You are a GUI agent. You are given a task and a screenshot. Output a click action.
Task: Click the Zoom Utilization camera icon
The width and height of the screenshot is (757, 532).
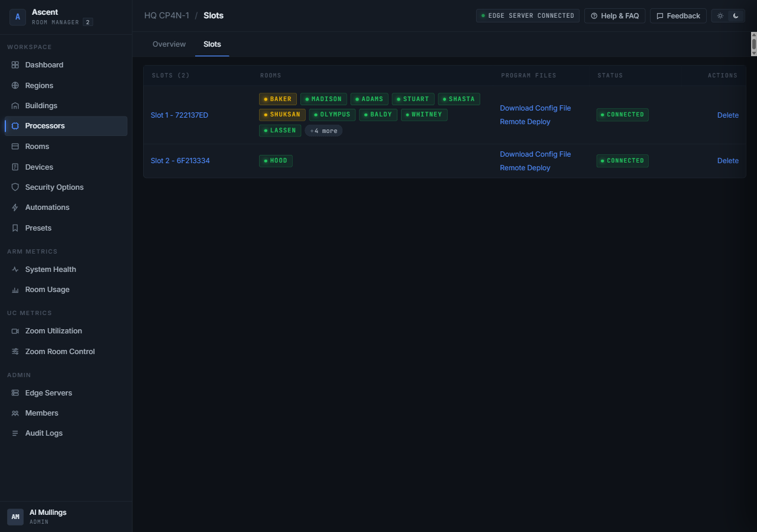15,331
